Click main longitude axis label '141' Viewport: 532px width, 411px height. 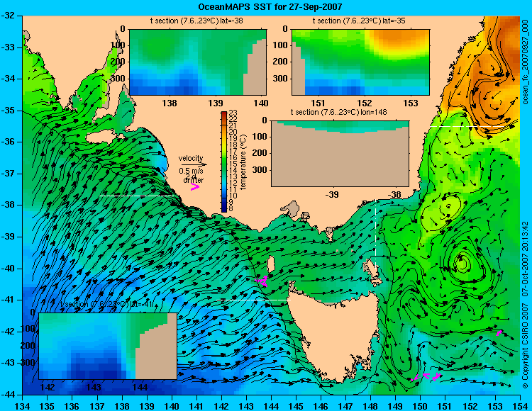point(196,406)
